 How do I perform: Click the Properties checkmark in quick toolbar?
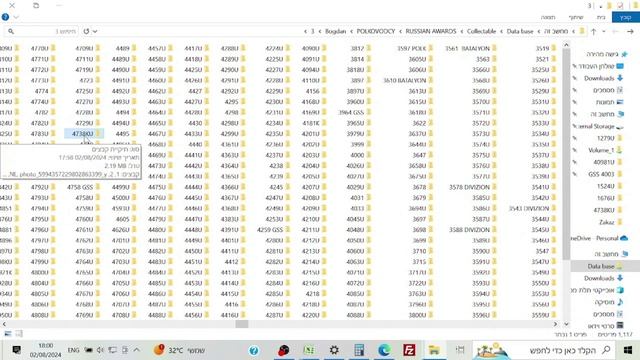tap(620, 5)
